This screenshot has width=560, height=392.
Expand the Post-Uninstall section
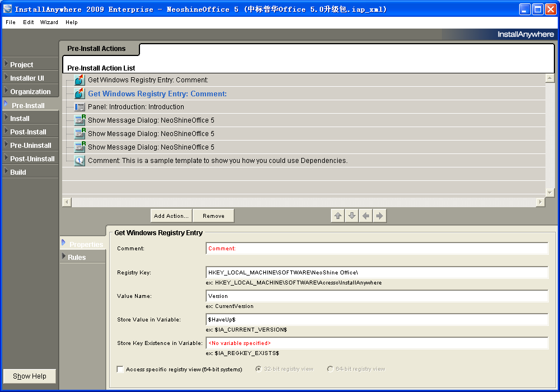[30, 158]
